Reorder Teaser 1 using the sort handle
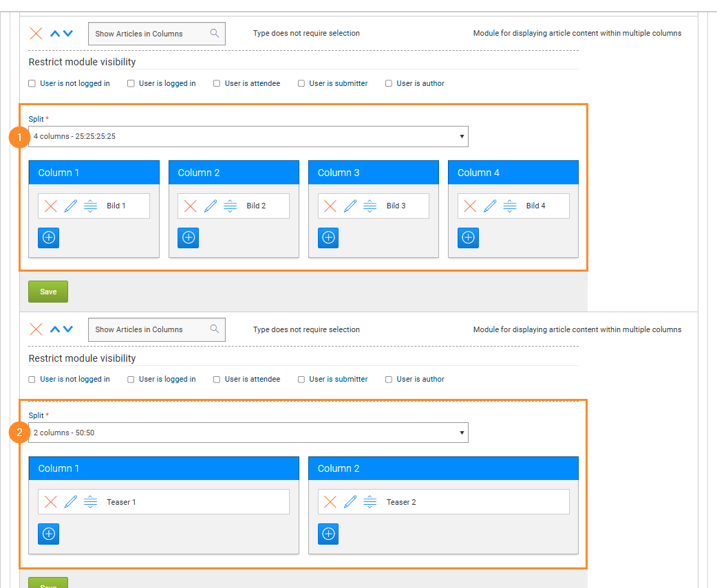 (91, 502)
